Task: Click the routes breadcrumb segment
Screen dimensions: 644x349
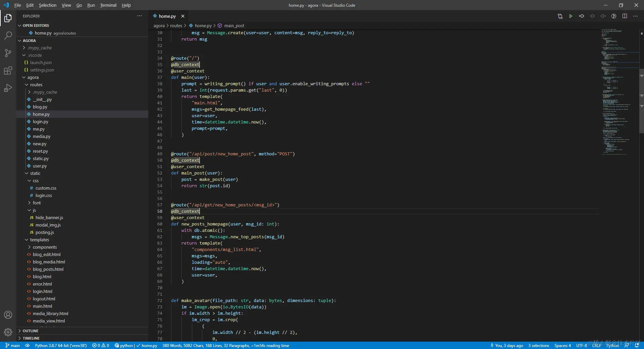Action: coord(176,26)
